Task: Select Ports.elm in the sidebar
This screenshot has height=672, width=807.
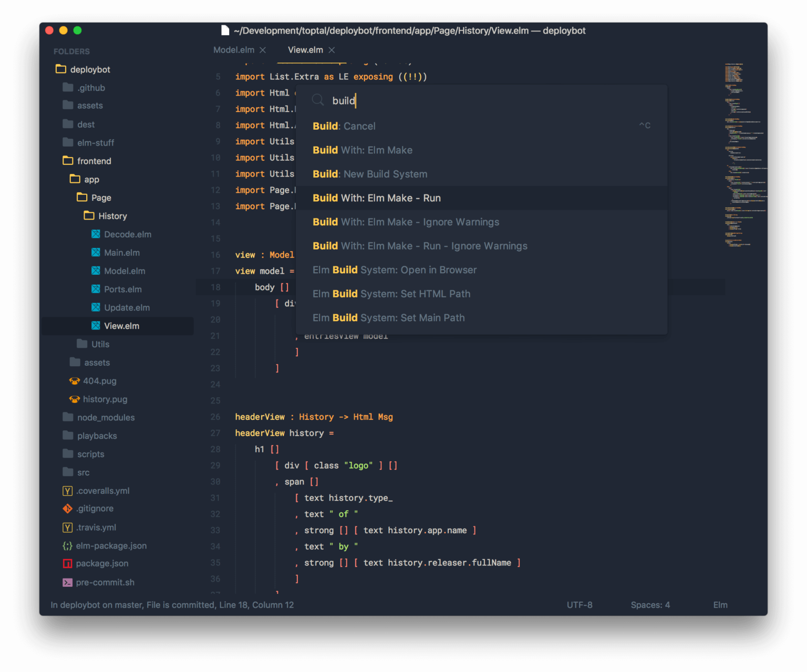Action: (x=123, y=289)
